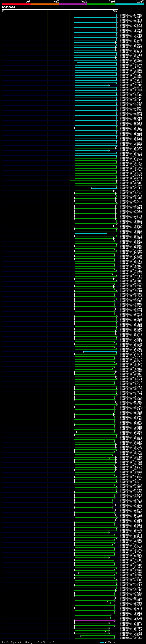146x644 pixels.
Task: Click the UniRef100_Q8VWX9 label
Action: [x=131, y=60]
